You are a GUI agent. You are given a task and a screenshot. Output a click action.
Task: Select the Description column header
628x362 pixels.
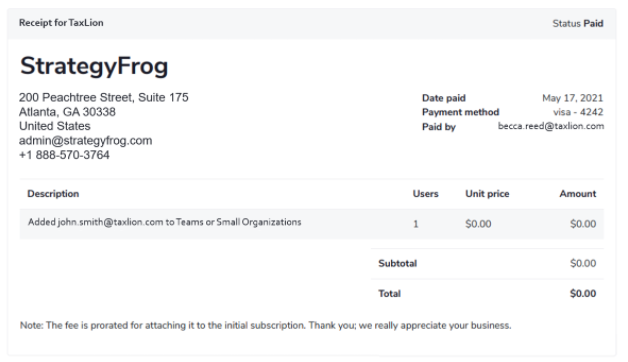53,194
